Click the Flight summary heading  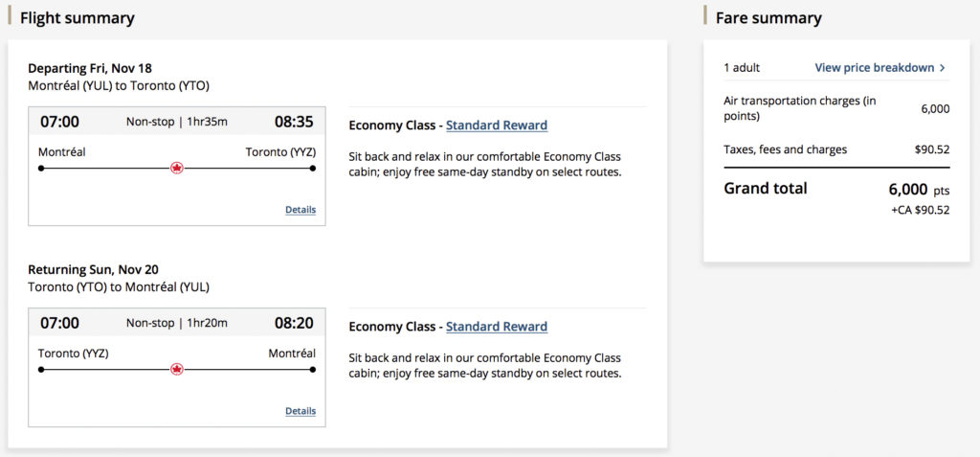(78, 18)
